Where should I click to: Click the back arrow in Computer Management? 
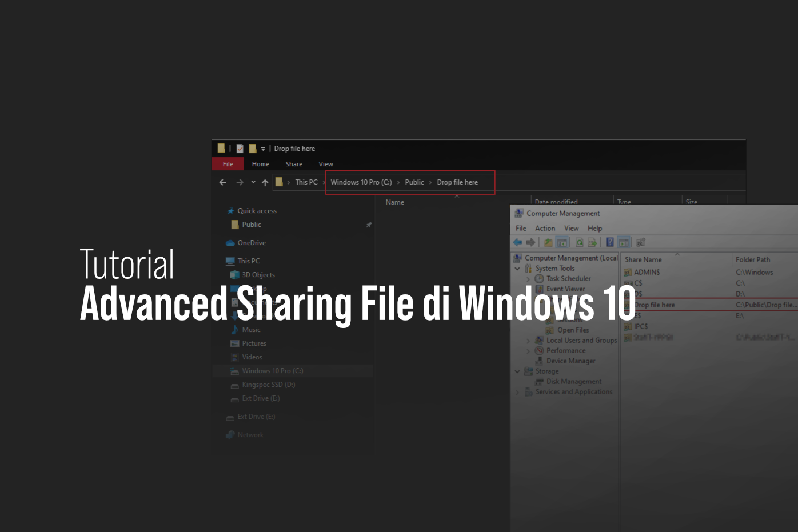(x=517, y=242)
